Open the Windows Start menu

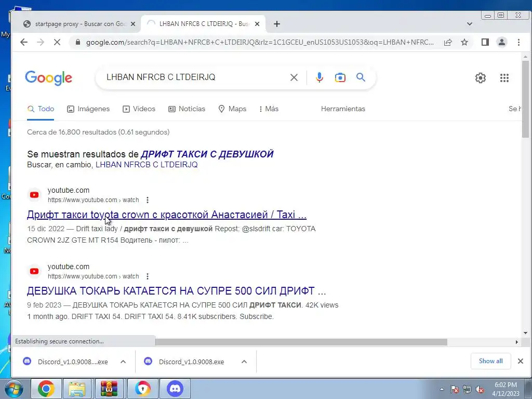click(14, 389)
